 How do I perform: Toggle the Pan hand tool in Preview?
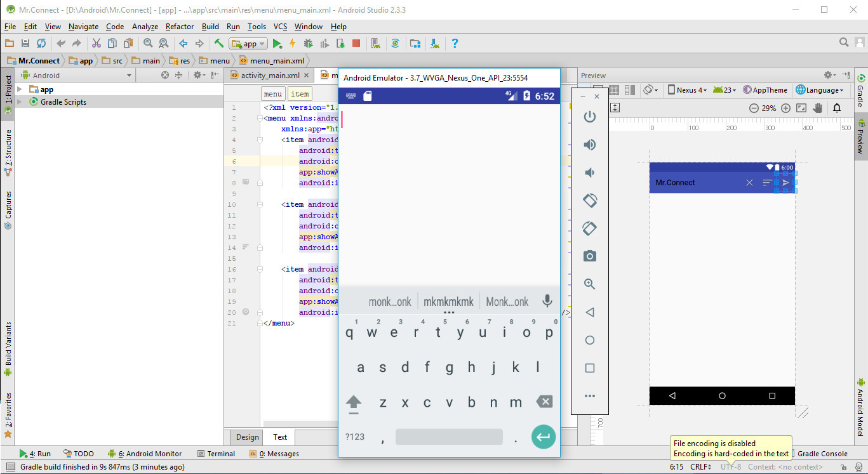coord(818,109)
